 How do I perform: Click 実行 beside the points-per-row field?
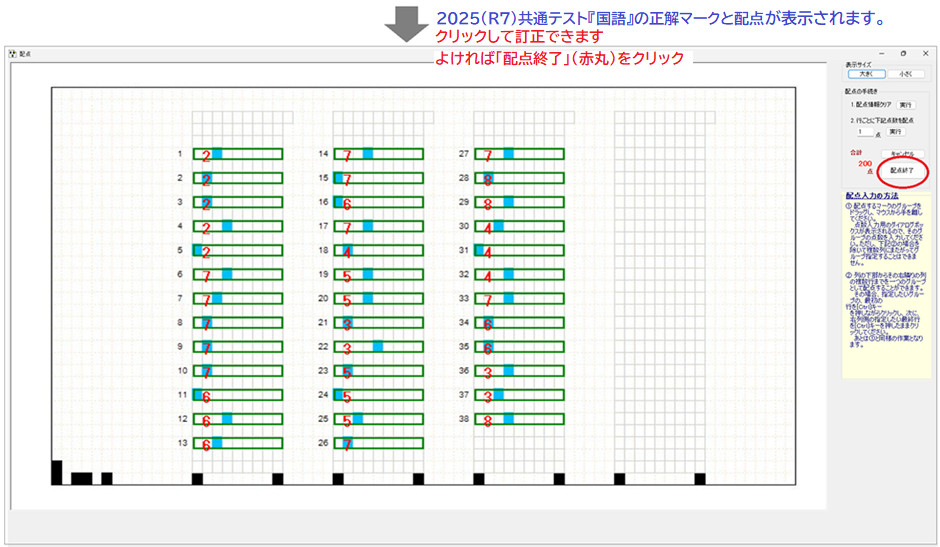[x=895, y=131]
